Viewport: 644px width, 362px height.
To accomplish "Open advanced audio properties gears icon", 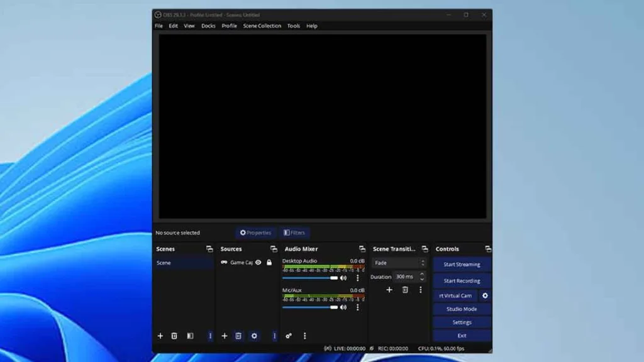I will pyautogui.click(x=289, y=336).
